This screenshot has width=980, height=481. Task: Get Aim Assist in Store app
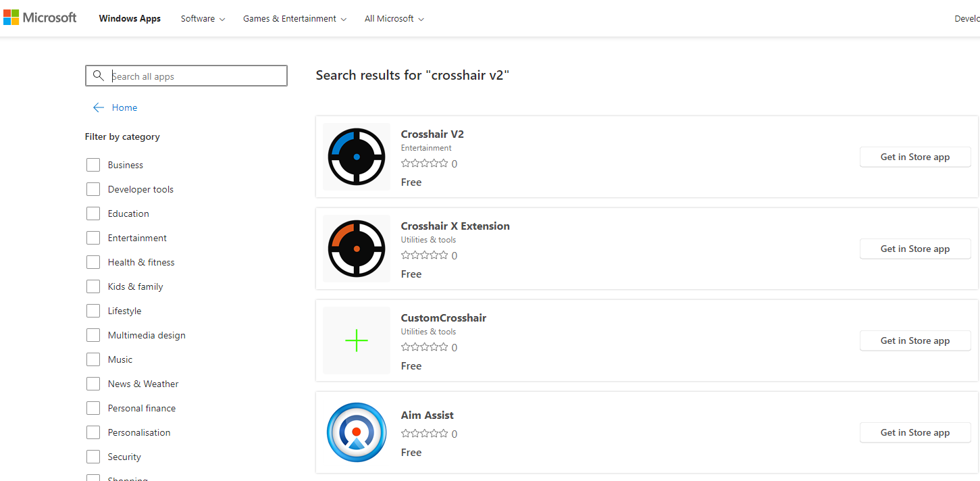pyautogui.click(x=915, y=432)
